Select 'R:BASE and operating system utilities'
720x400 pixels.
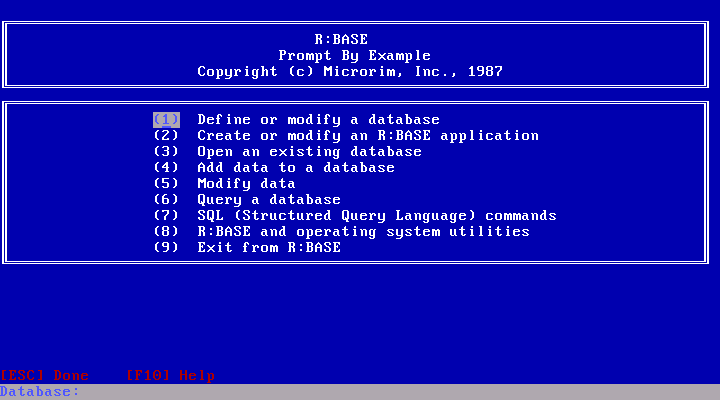click(x=363, y=231)
